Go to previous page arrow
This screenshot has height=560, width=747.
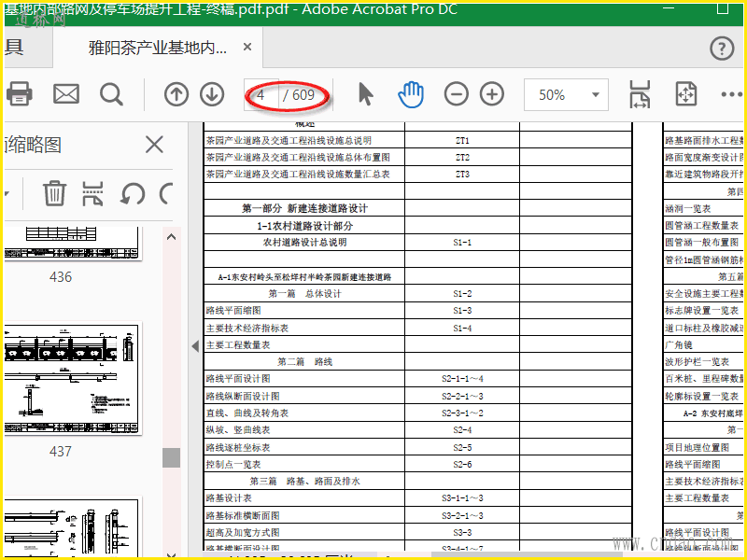point(176,94)
